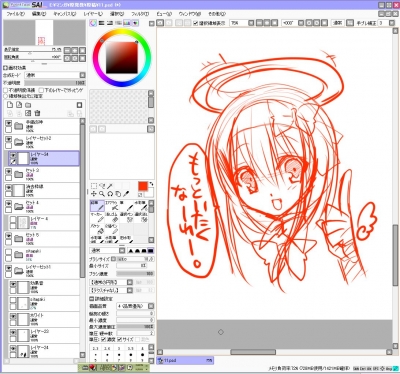
Task: Select the move layer tool
Action: tap(94, 193)
